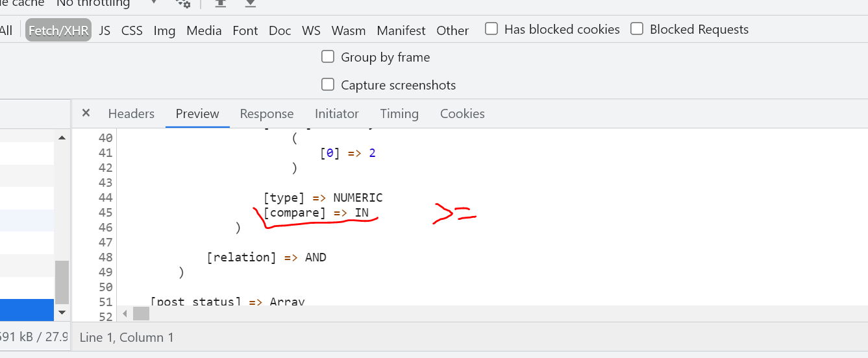Click the request list vertical scrollbar thumb
This screenshot has height=358, width=868.
point(62,282)
